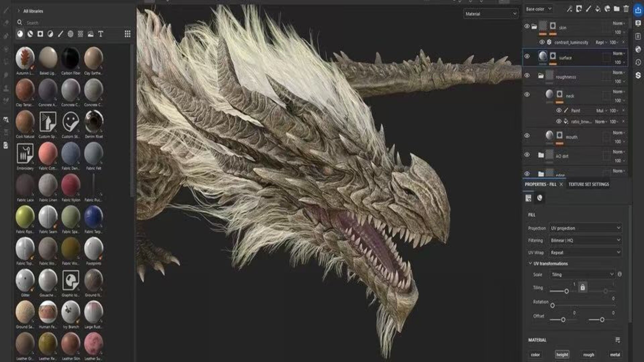Viewport: 644px width, 362px height.
Task: Open the export share icon
Action: (638, 10)
